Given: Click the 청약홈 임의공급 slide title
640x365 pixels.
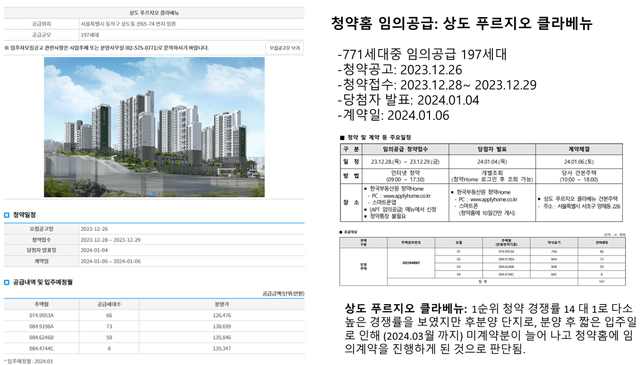Looking at the screenshot, I should click(x=461, y=23).
